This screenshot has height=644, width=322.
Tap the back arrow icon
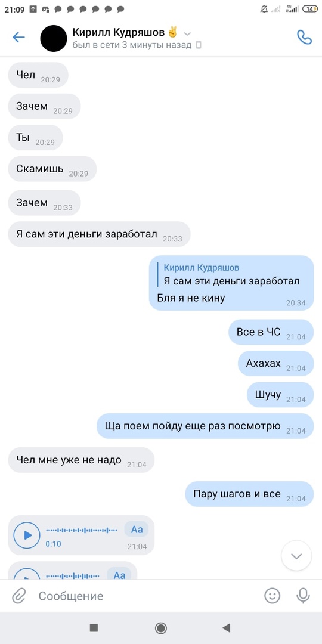pyautogui.click(x=19, y=38)
